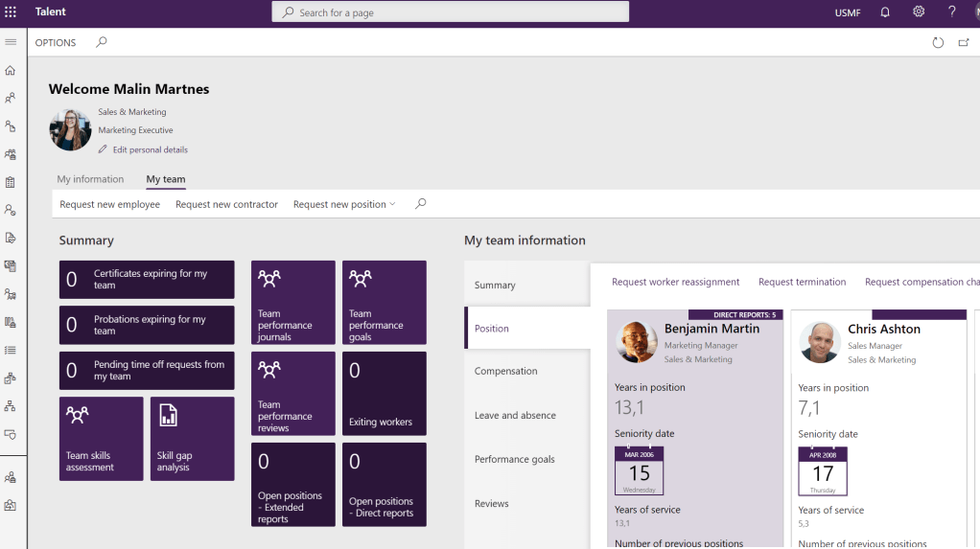The width and height of the screenshot is (980, 549).
Task: Expand Request new position dropdown
Action: (344, 204)
